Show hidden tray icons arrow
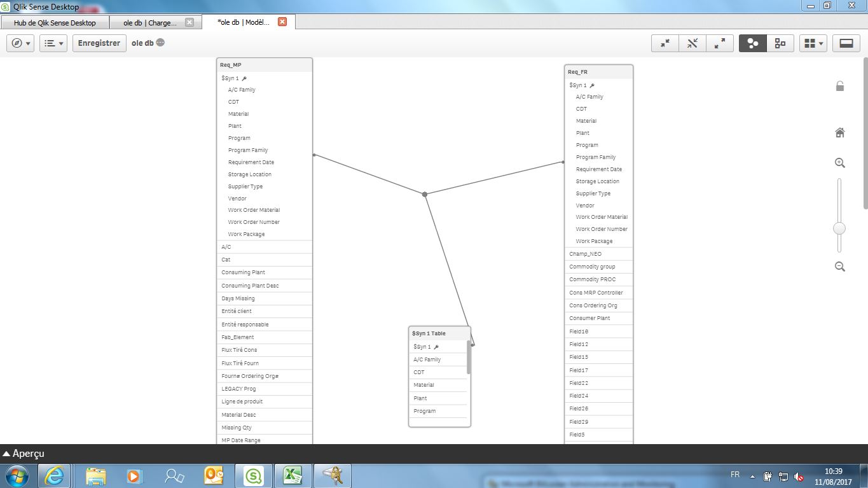Image resolution: width=868 pixels, height=488 pixels. tap(752, 476)
